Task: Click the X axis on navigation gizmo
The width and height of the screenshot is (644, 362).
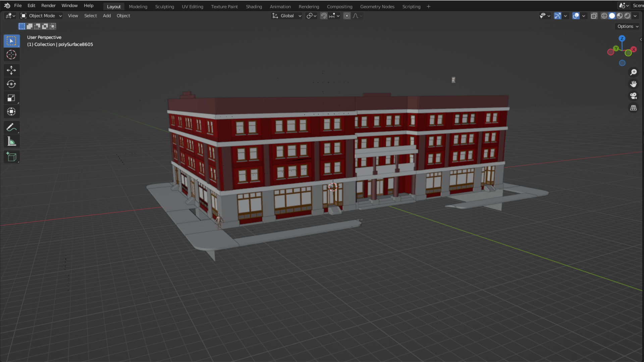Action: [634, 49]
